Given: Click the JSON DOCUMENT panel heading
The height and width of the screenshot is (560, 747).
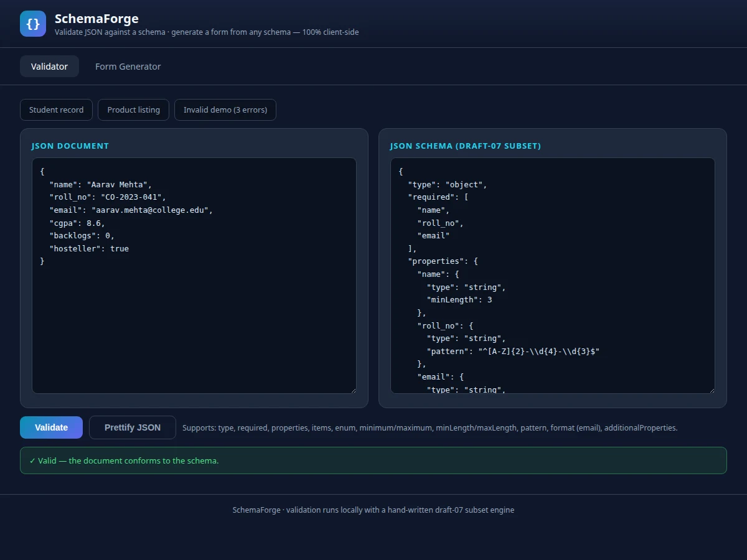Looking at the screenshot, I should click(70, 146).
